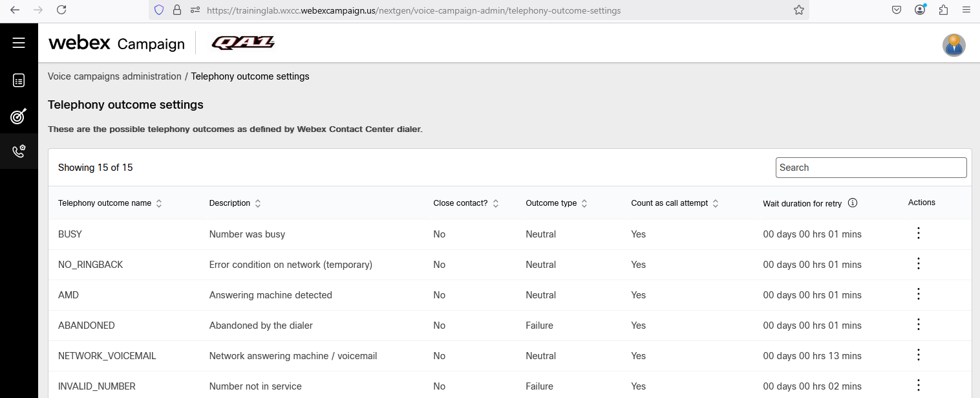Open the user profile avatar
980x398 pixels.
[x=953, y=45]
